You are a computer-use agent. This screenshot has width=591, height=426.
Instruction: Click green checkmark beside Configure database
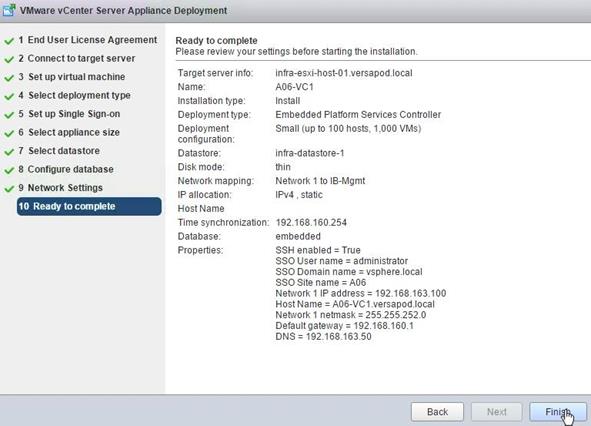9,170
